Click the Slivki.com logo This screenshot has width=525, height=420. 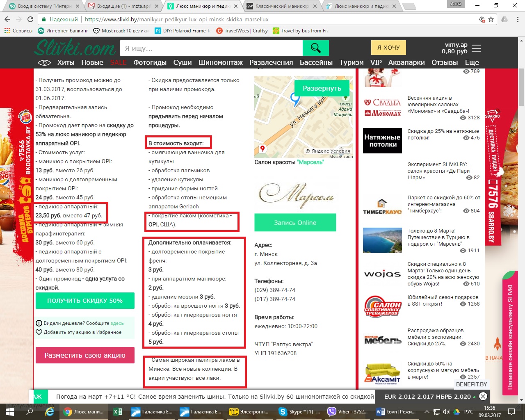click(x=75, y=48)
